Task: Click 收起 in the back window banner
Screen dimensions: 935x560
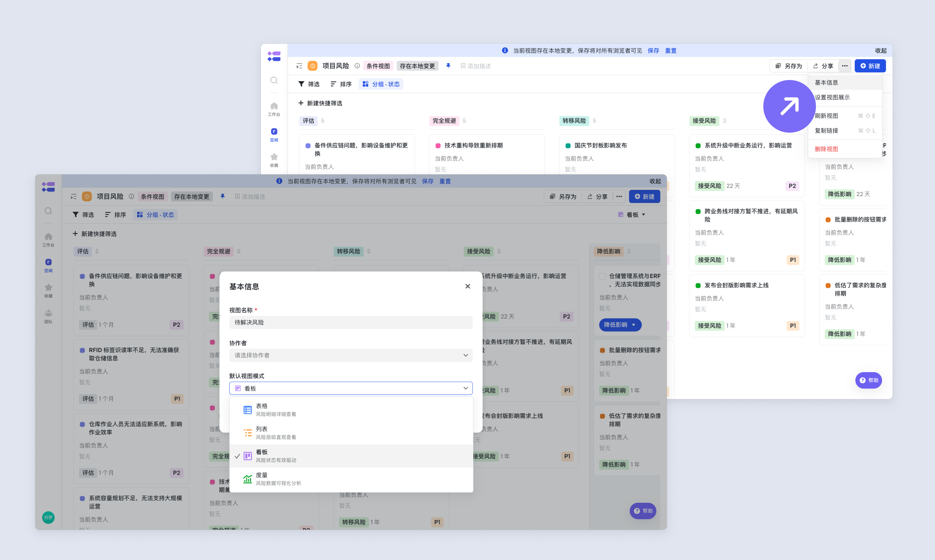Action: click(881, 51)
